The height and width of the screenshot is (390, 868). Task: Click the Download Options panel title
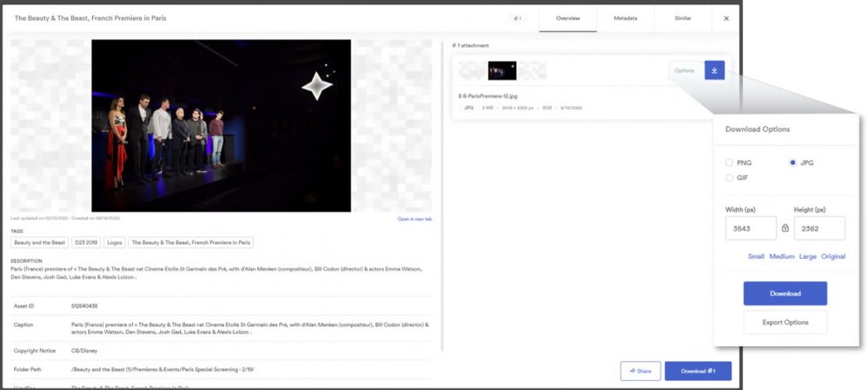[757, 129]
